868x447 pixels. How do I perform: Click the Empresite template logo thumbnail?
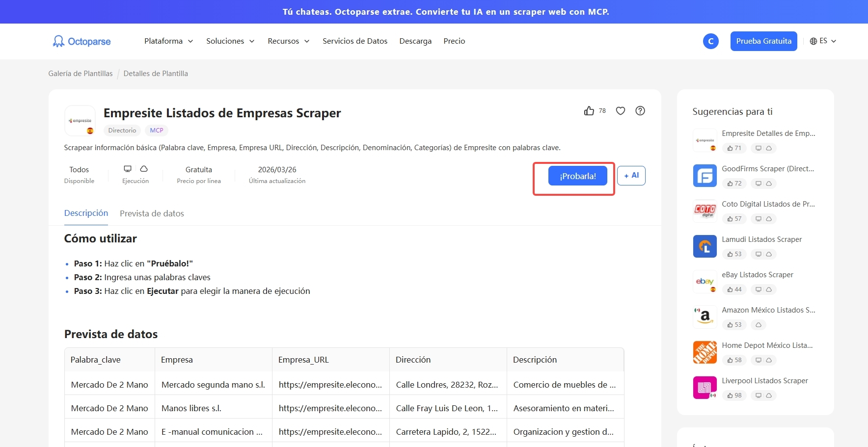click(80, 121)
